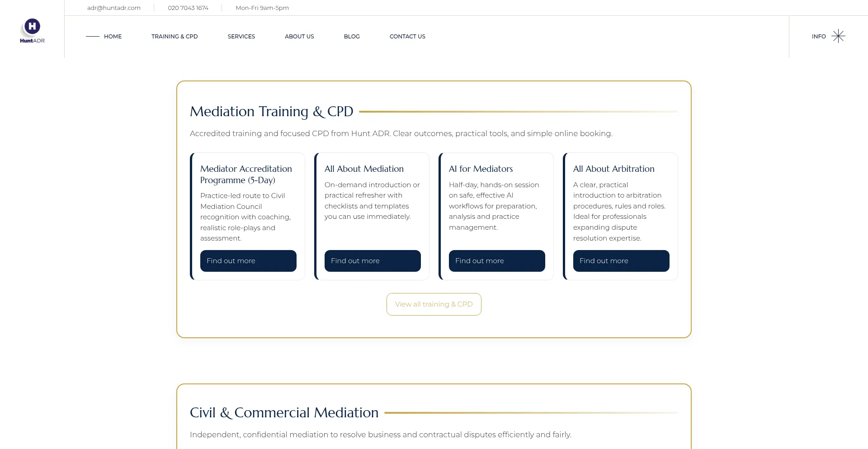Find out more about AI for Mediators
This screenshot has height=449, width=868.
[497, 261]
